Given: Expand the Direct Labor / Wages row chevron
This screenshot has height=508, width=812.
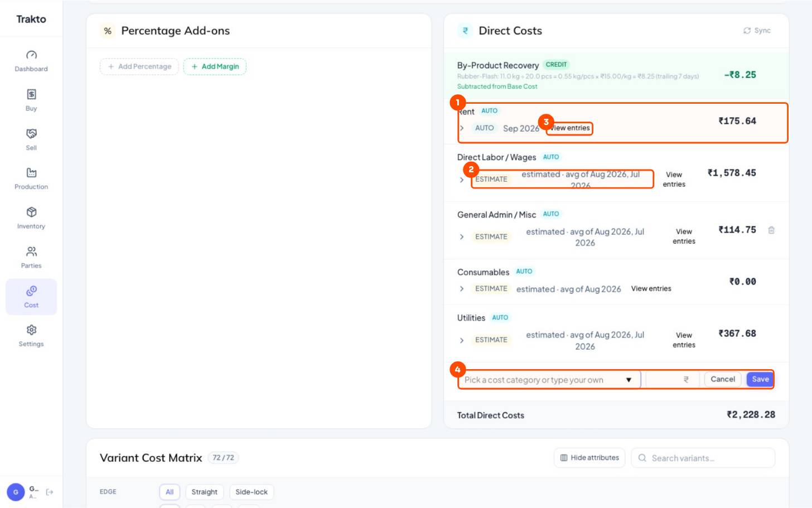Looking at the screenshot, I should pos(462,180).
